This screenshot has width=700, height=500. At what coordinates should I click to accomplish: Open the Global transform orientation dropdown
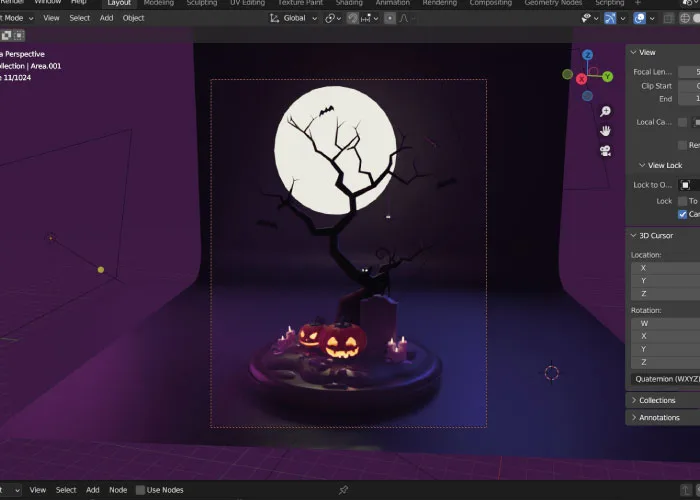[294, 18]
